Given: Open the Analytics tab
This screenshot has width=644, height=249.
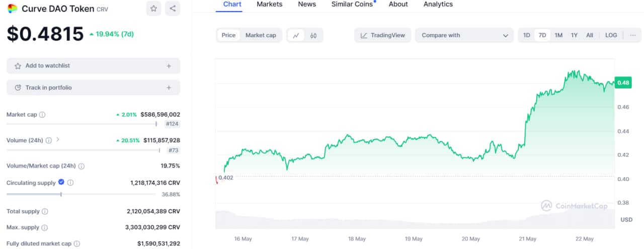Looking at the screenshot, I should coord(438,4).
